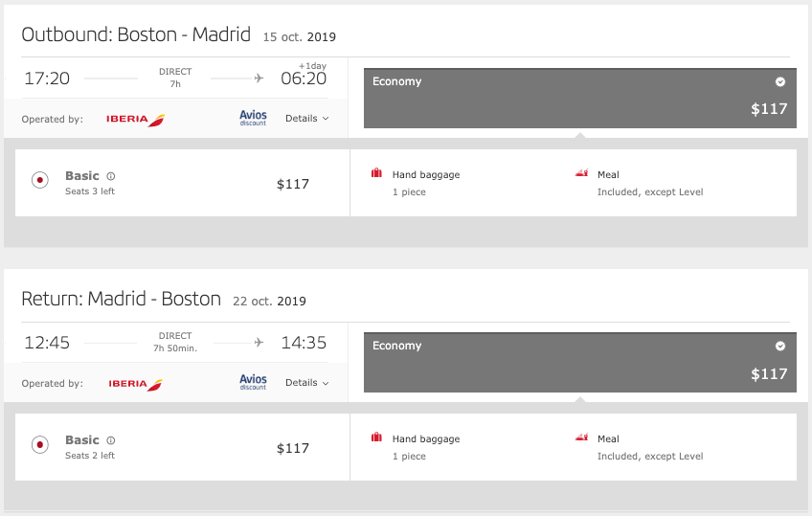Select the outbound Economy $117 fare tab
The image size is (812, 516).
(x=578, y=97)
